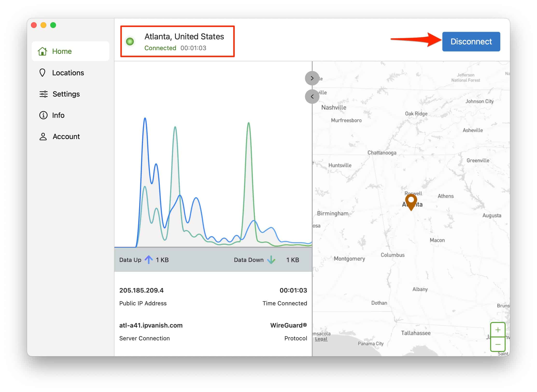Click Macon on the map
The width and height of the screenshot is (537, 392).
pos(437,240)
